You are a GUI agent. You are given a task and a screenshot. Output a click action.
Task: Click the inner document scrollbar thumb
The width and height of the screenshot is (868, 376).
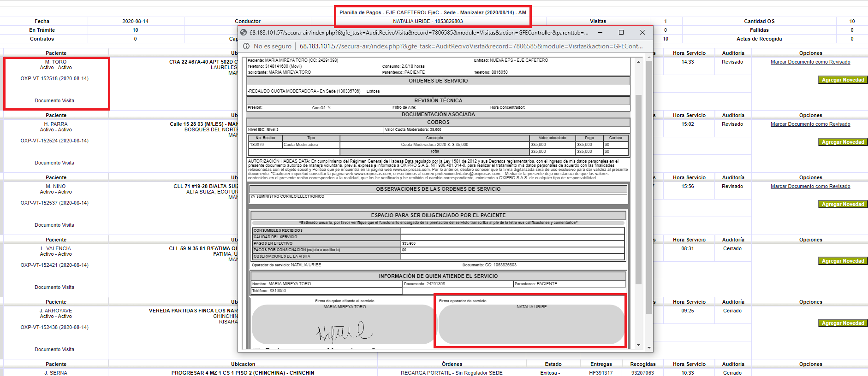tap(638, 189)
